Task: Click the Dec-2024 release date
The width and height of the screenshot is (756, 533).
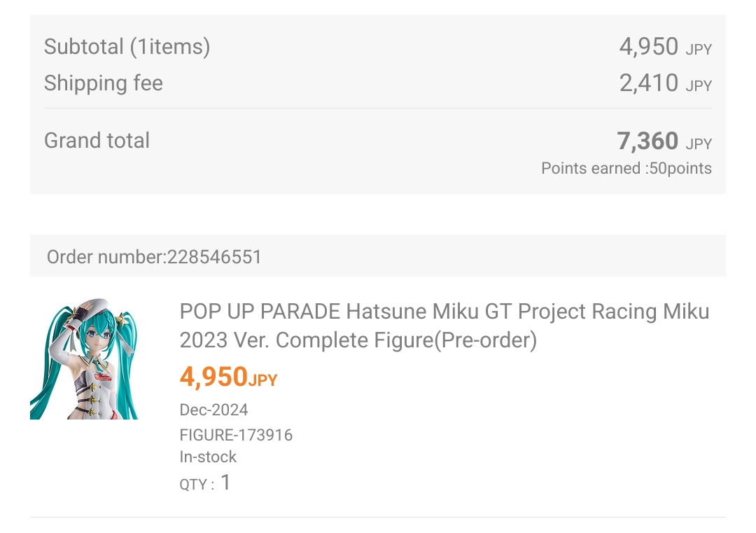Action: click(213, 410)
